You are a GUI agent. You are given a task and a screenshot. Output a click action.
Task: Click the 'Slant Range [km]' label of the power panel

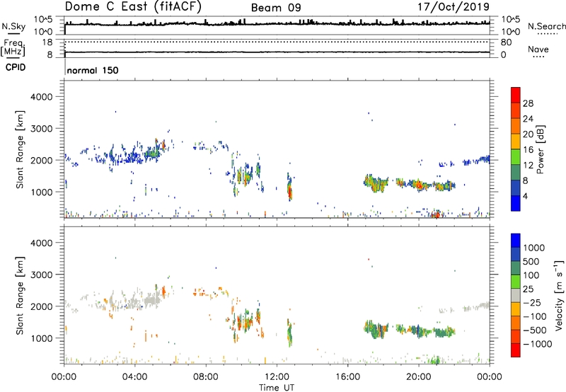point(20,149)
